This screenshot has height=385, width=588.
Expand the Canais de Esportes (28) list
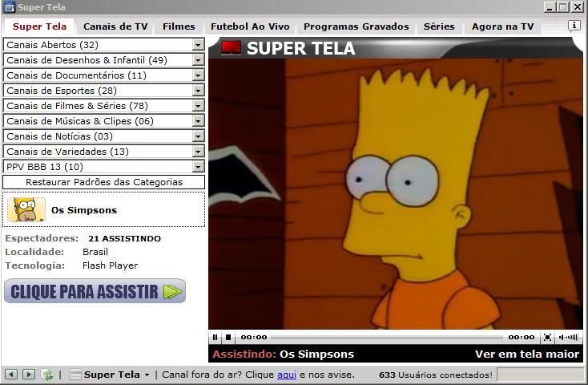click(103, 91)
